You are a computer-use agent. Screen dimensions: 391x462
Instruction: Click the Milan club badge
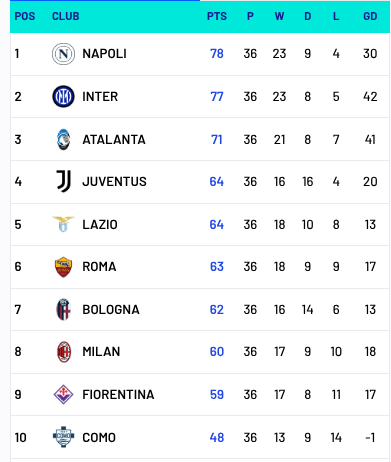point(64,352)
